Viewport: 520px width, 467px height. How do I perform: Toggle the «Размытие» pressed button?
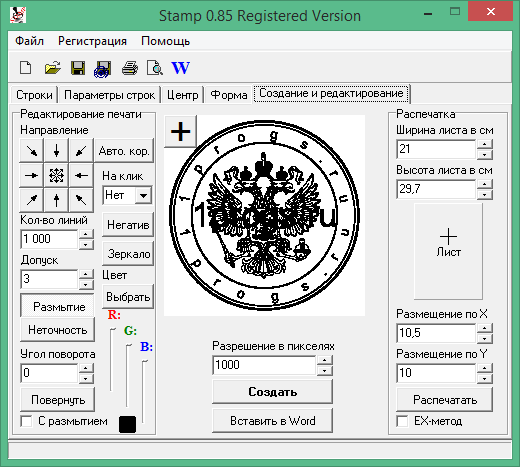[57, 306]
